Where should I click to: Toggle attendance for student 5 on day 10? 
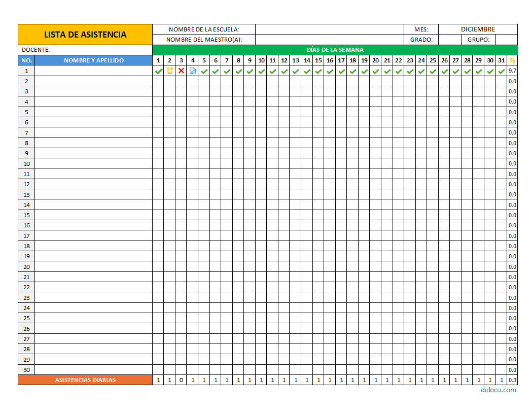(261, 112)
